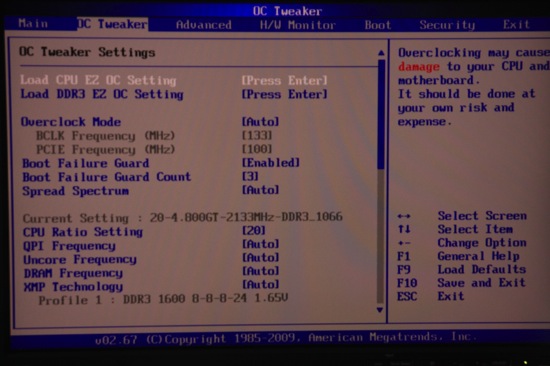Click the Profile 1 DDR3 1600 line
This screenshot has width=550, height=366.
click(x=163, y=299)
